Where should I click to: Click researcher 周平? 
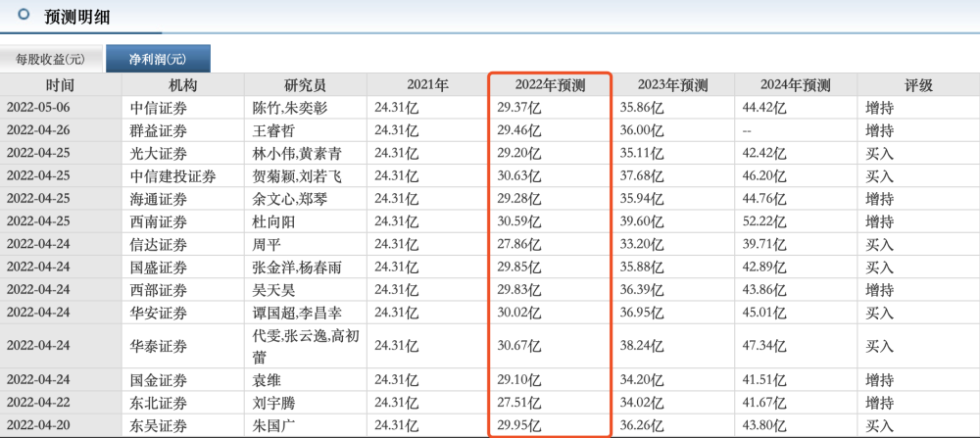pyautogui.click(x=266, y=244)
